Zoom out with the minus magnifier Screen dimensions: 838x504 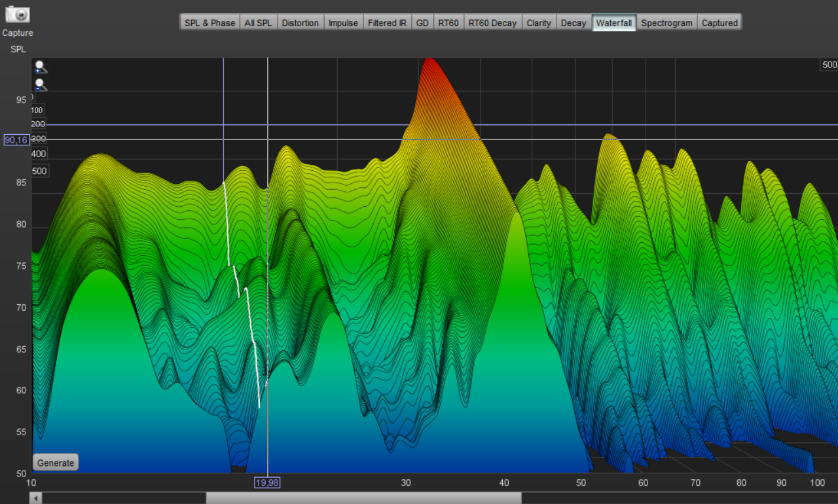[x=41, y=85]
